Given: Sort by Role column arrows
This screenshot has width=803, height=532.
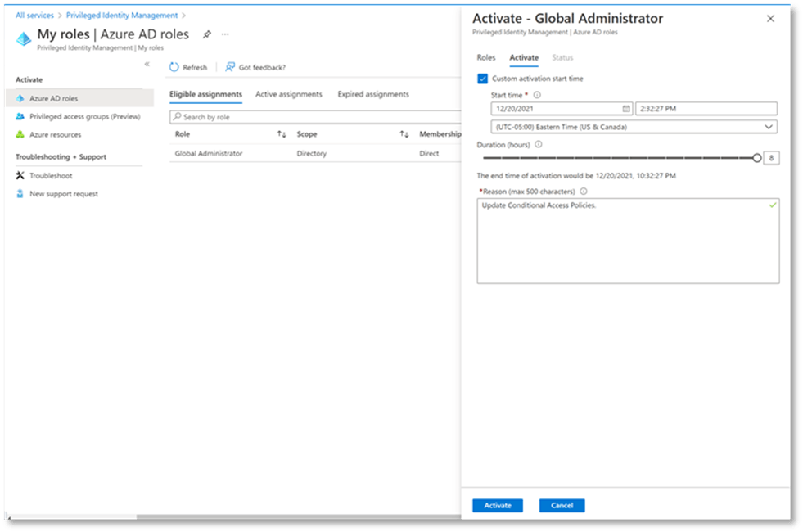Looking at the screenshot, I should (282, 134).
